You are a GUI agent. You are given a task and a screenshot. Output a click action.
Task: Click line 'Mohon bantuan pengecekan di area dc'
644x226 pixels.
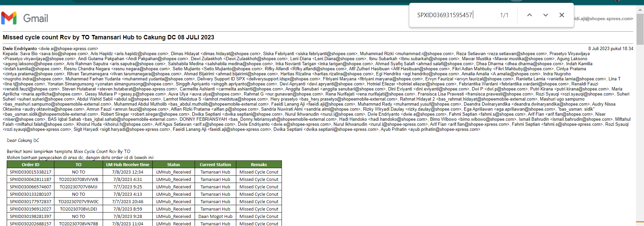pyautogui.click(x=81, y=157)
